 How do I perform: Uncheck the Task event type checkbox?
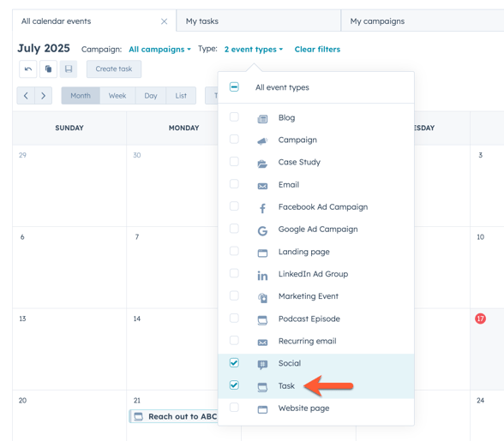click(x=234, y=384)
